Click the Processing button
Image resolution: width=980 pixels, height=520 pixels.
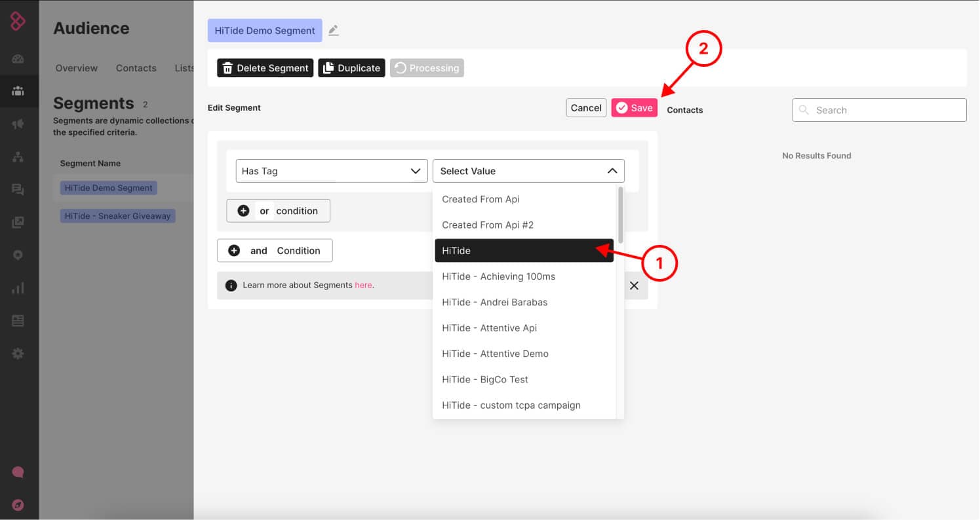[427, 68]
